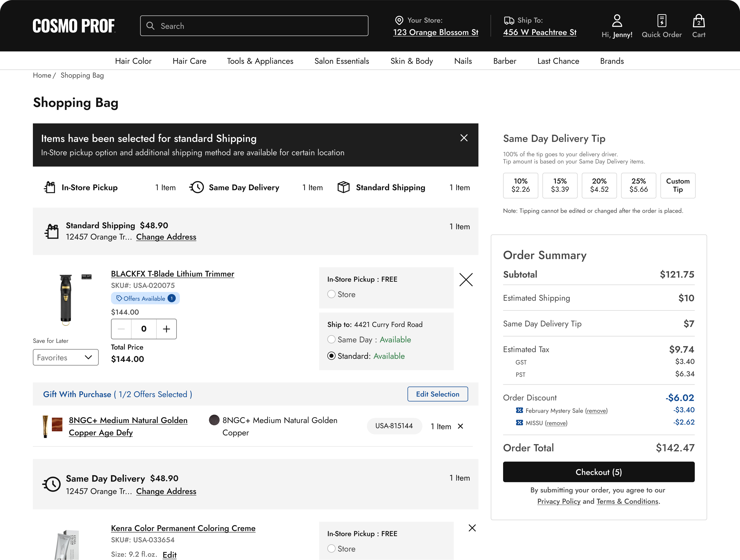
Task: Open the Privacy Policy link
Action: (559, 501)
